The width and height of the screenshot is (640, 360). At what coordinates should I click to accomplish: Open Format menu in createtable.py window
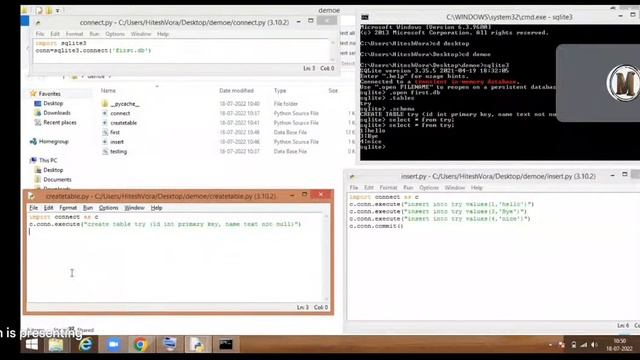click(68, 208)
